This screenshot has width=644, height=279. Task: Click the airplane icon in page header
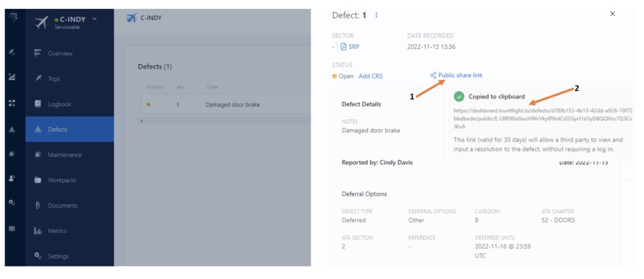pyautogui.click(x=131, y=18)
